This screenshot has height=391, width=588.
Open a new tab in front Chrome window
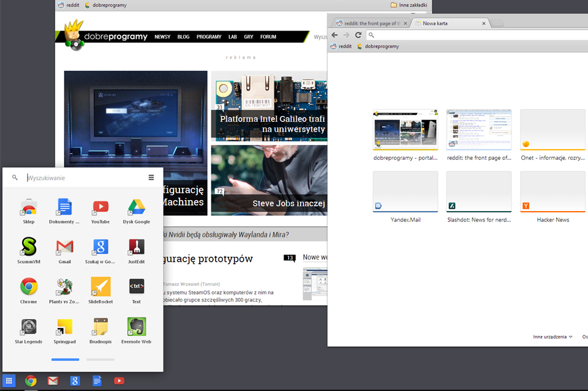(497, 23)
